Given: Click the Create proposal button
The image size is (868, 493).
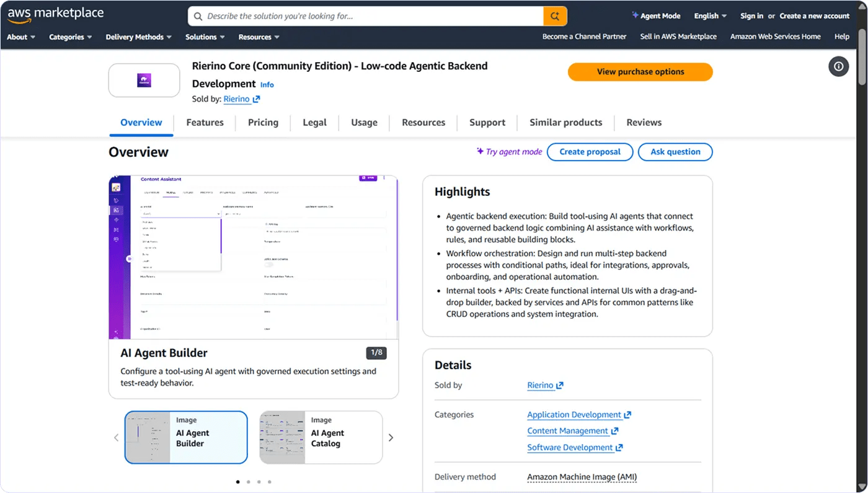Looking at the screenshot, I should [x=590, y=152].
